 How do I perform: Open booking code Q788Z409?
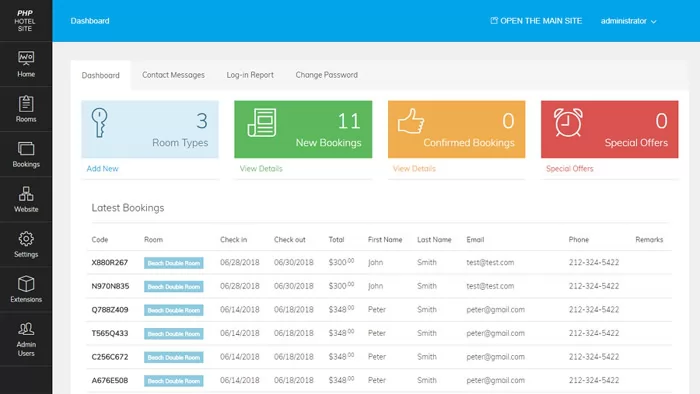coord(110,310)
